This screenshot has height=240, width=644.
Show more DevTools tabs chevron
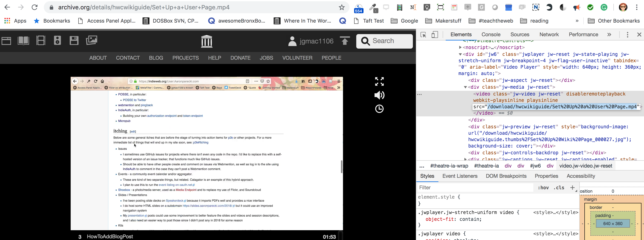(609, 35)
